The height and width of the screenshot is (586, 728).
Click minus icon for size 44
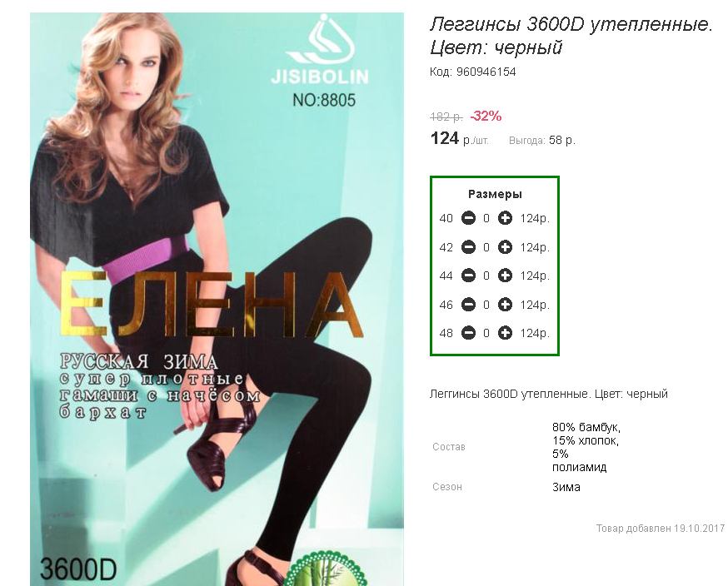coord(468,276)
